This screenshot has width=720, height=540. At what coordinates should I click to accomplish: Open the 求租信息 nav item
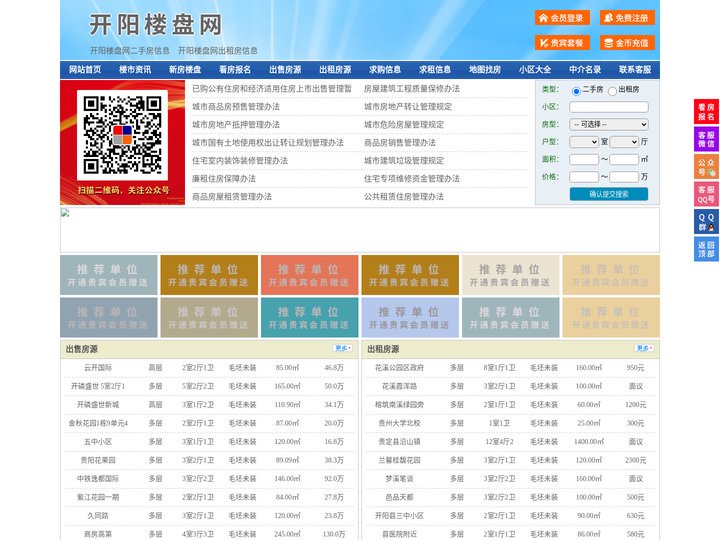[x=435, y=70]
